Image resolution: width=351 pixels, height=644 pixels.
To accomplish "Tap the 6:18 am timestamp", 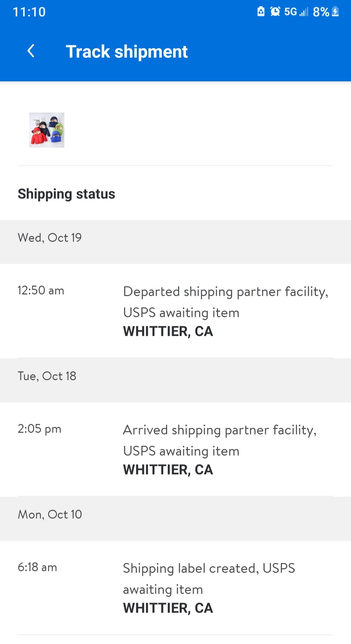I will click(x=37, y=567).
